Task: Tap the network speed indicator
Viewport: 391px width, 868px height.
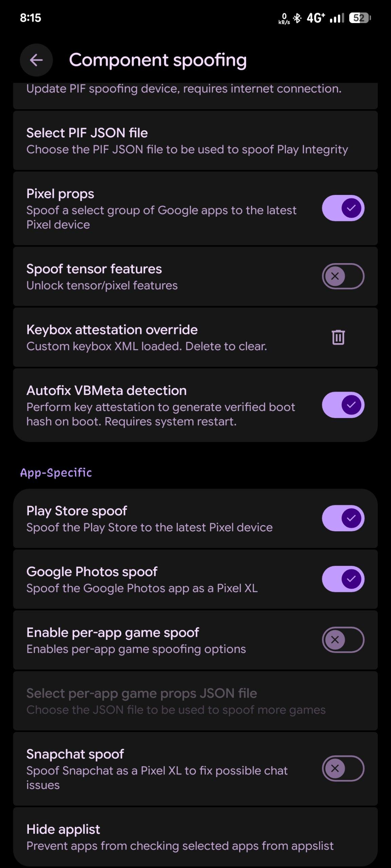Action: coord(284,19)
